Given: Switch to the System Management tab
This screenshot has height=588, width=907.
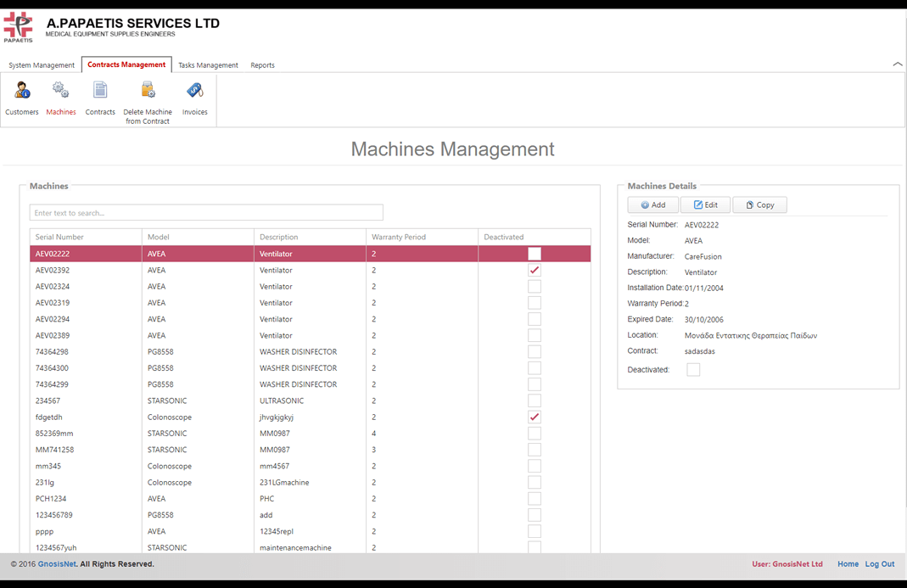Looking at the screenshot, I should click(42, 65).
